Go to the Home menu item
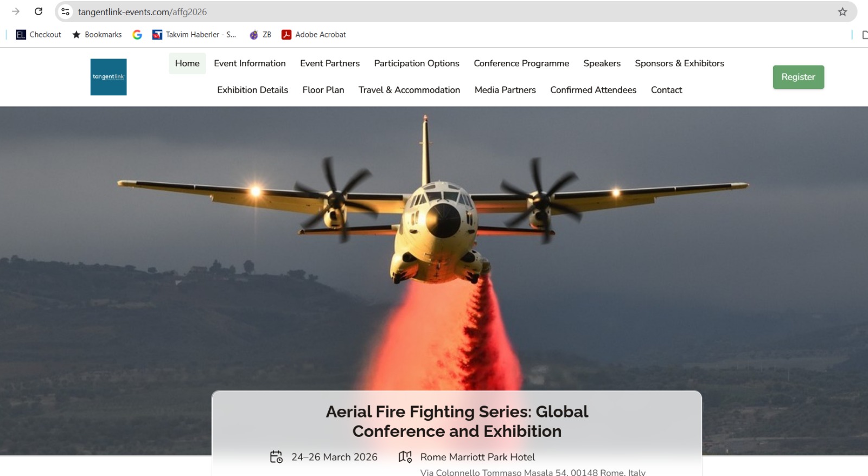 point(187,63)
